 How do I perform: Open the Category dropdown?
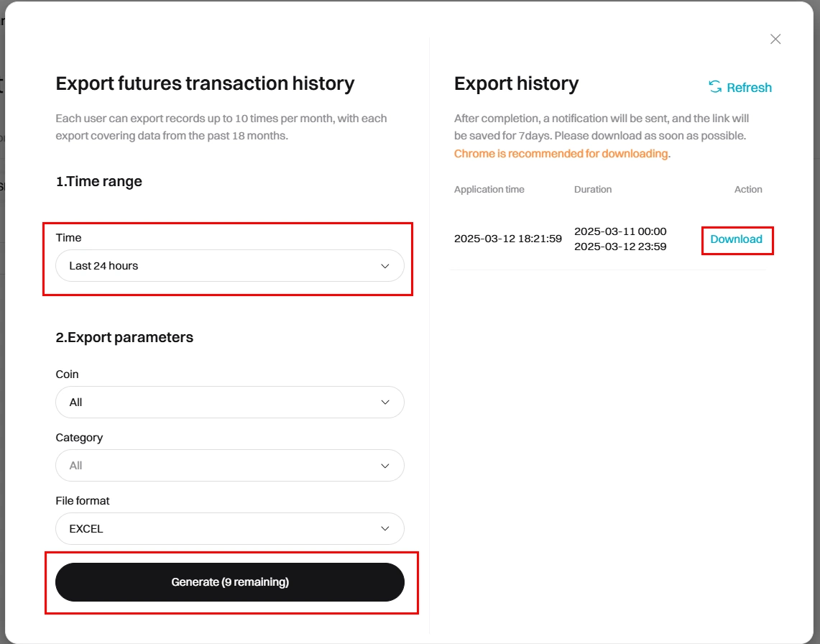point(229,466)
